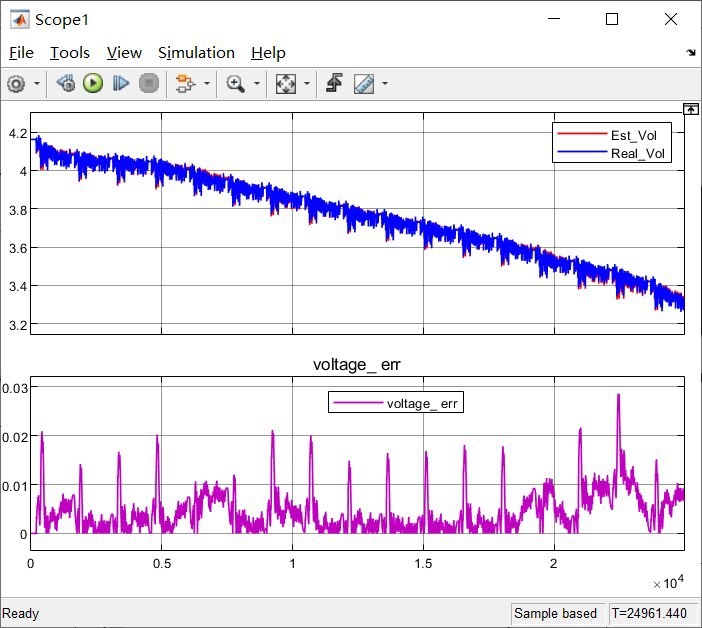Click the red Est_Vol legend line
The image size is (702, 628).
(x=582, y=134)
